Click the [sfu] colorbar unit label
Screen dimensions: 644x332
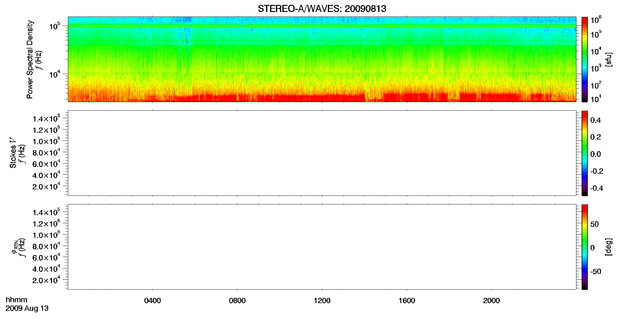608,59
